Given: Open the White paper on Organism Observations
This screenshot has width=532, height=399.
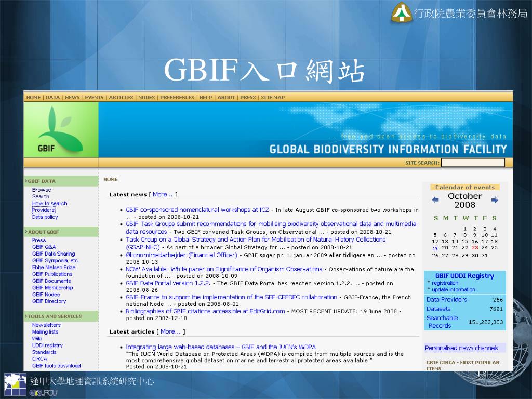Looking at the screenshot, I should (224, 269).
